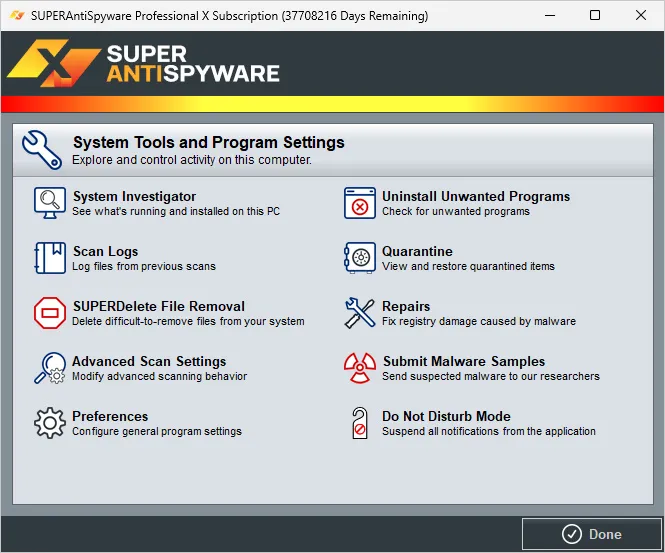The width and height of the screenshot is (665, 553).
Task: Click the Advanced Scan Settings magnifier icon
Action: [x=50, y=368]
